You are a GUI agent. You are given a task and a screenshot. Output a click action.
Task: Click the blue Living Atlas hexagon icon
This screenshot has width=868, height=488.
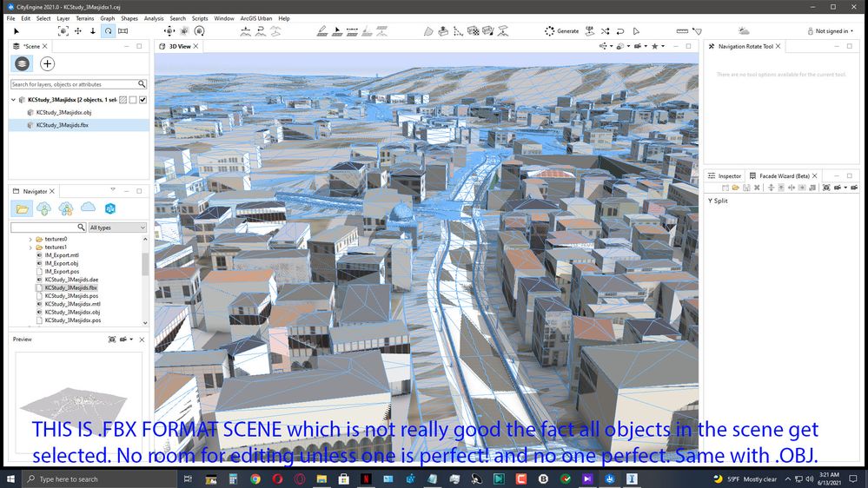(110, 208)
